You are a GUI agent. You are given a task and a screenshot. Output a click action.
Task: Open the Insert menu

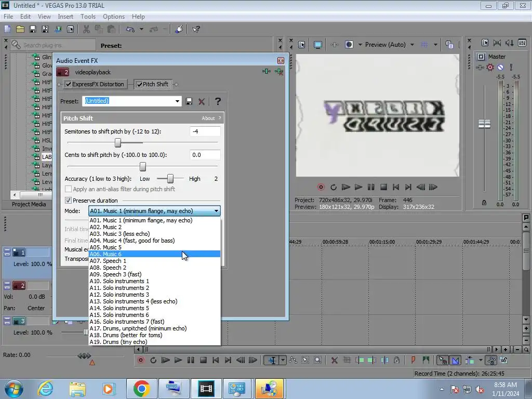[65, 16]
